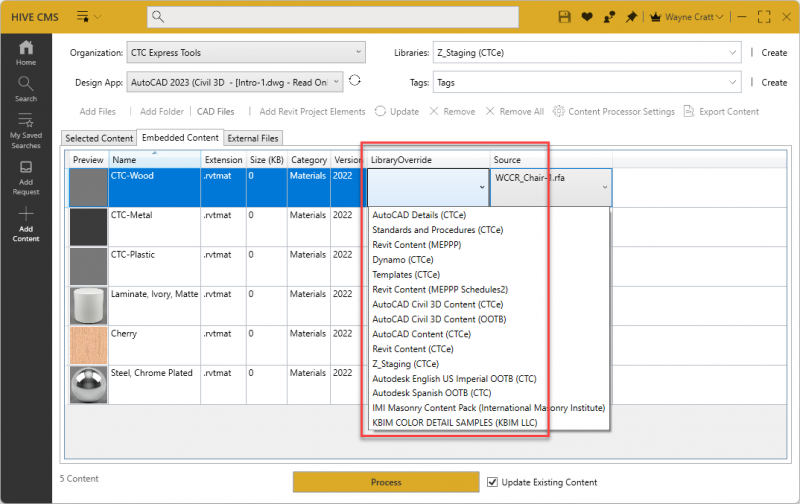Select Laminate, Ivory, Matte thumbnail
The width and height of the screenshot is (800, 504).
tap(88, 306)
